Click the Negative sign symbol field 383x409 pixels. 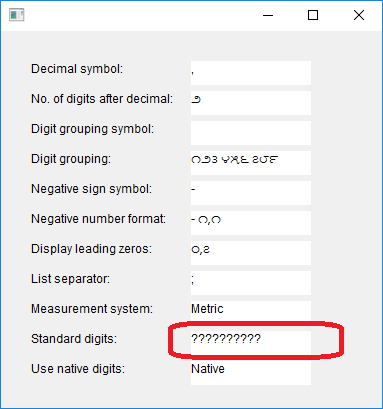(251, 193)
